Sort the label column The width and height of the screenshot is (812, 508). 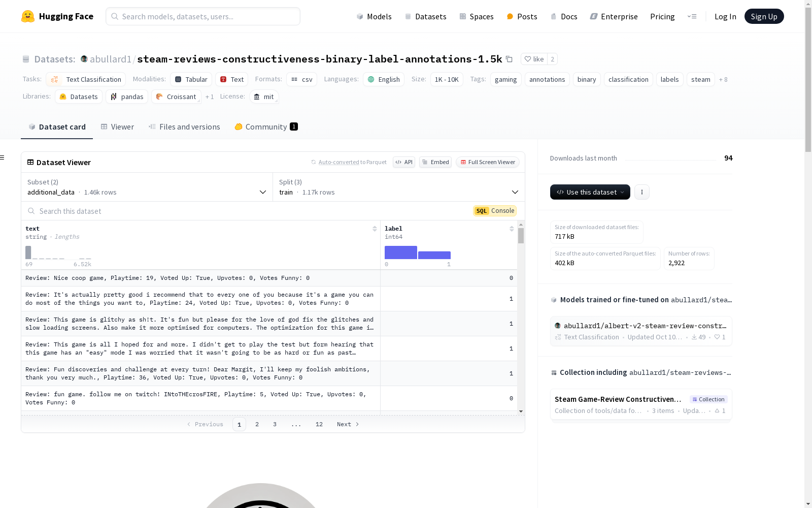click(x=512, y=229)
